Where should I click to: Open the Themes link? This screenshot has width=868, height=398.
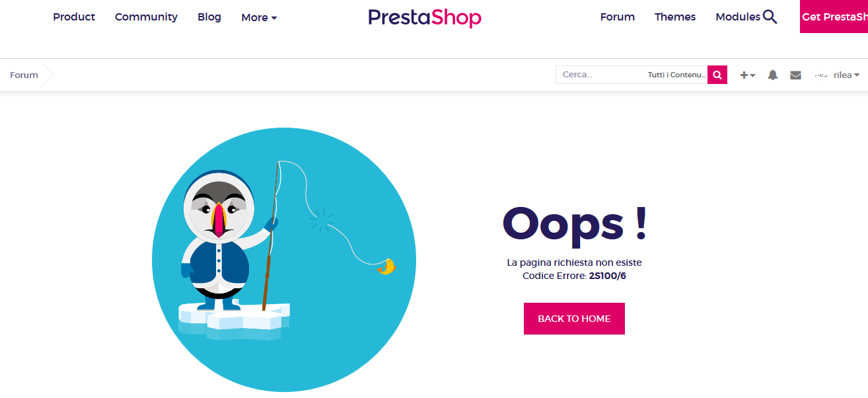(675, 17)
